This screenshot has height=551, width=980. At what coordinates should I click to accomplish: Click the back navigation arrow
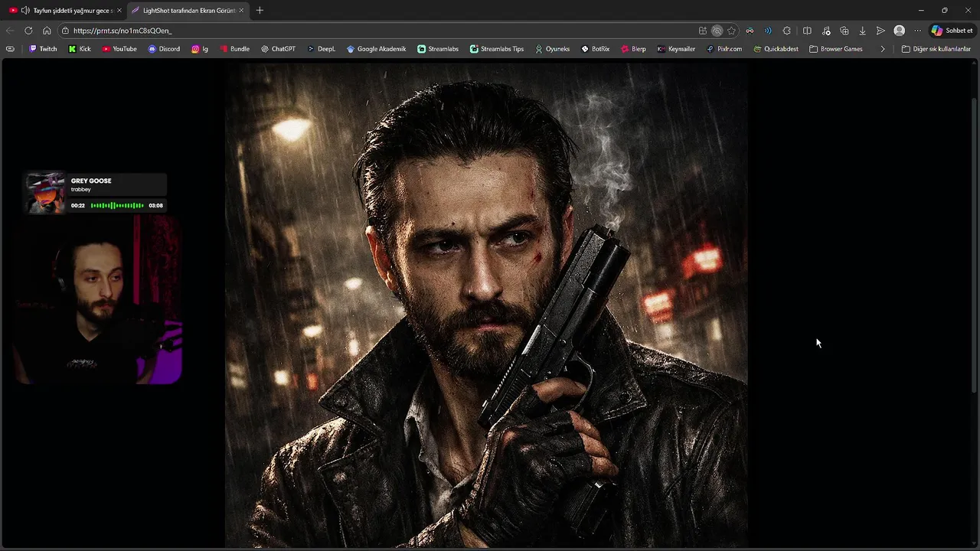[10, 31]
